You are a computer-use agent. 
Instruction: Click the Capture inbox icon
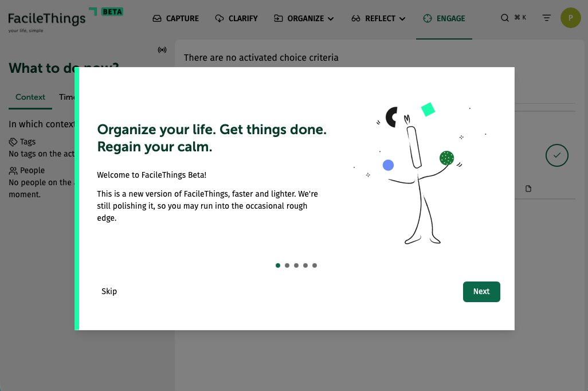click(x=157, y=18)
